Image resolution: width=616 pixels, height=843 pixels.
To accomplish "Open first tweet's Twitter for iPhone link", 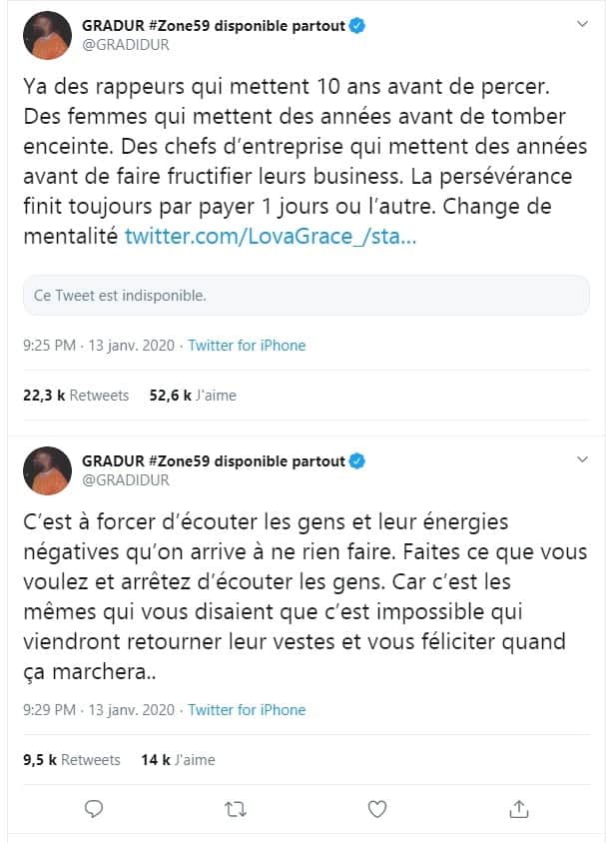I will pos(247,346).
